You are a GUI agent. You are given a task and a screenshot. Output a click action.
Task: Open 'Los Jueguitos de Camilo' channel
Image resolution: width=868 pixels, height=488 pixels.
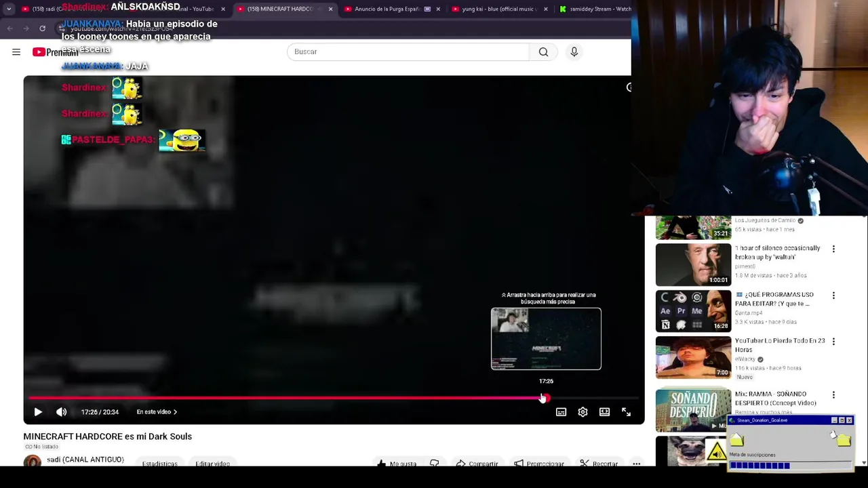point(765,220)
